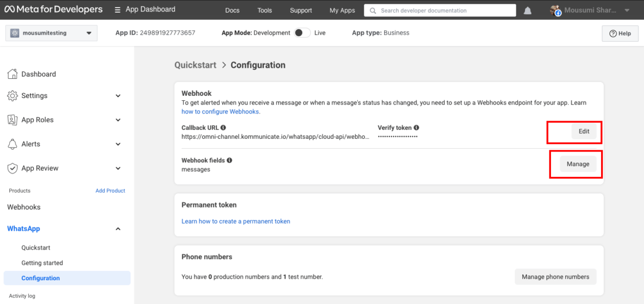This screenshot has height=304, width=644.
Task: Click the Webhook fields info icon
Action: tap(229, 160)
